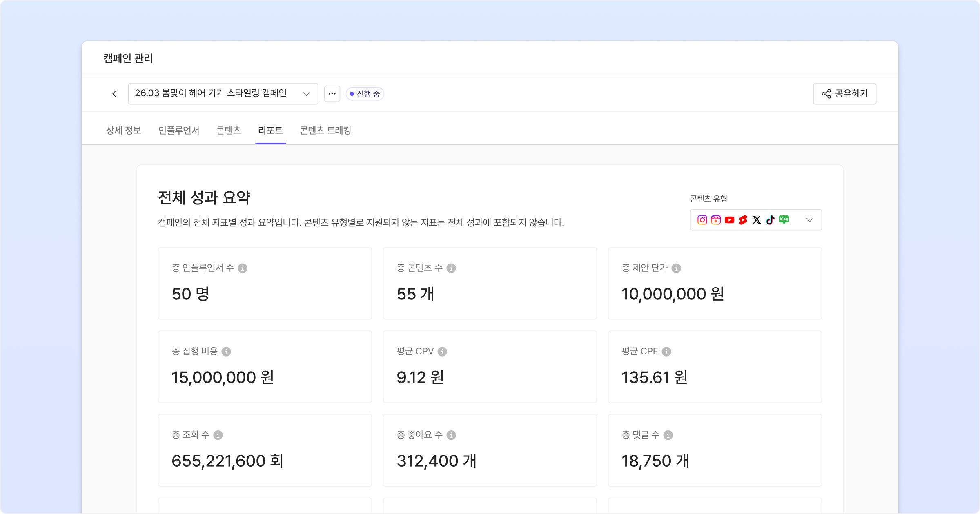The width and height of the screenshot is (980, 514).
Task: Open the campaign selector dropdown
Action: pos(223,94)
